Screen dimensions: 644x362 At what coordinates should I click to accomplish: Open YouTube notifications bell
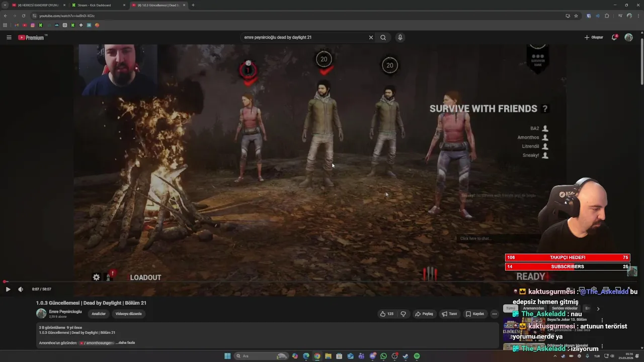coord(614,37)
